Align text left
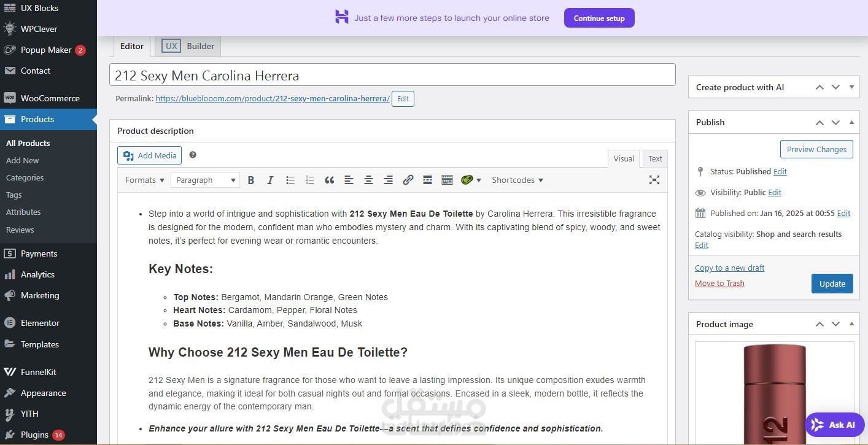The height and width of the screenshot is (445, 868). pyautogui.click(x=349, y=180)
